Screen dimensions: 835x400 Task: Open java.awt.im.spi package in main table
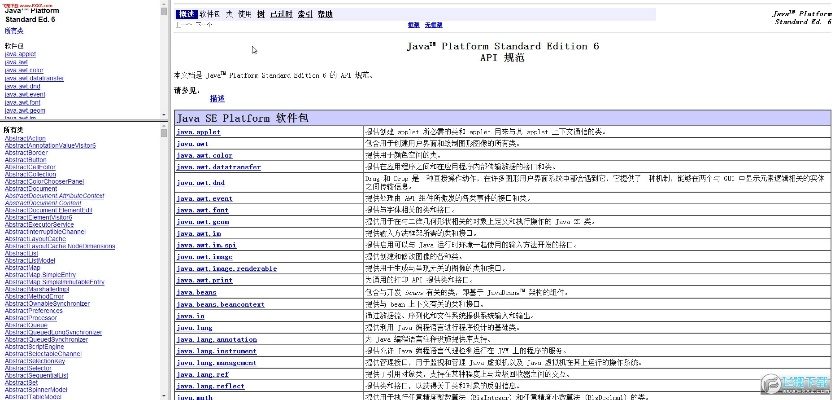coord(207,246)
